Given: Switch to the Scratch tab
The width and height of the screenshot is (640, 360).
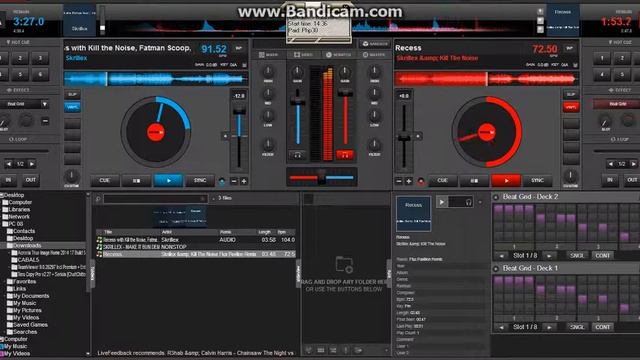Looking at the screenshot, I should [x=338, y=55].
